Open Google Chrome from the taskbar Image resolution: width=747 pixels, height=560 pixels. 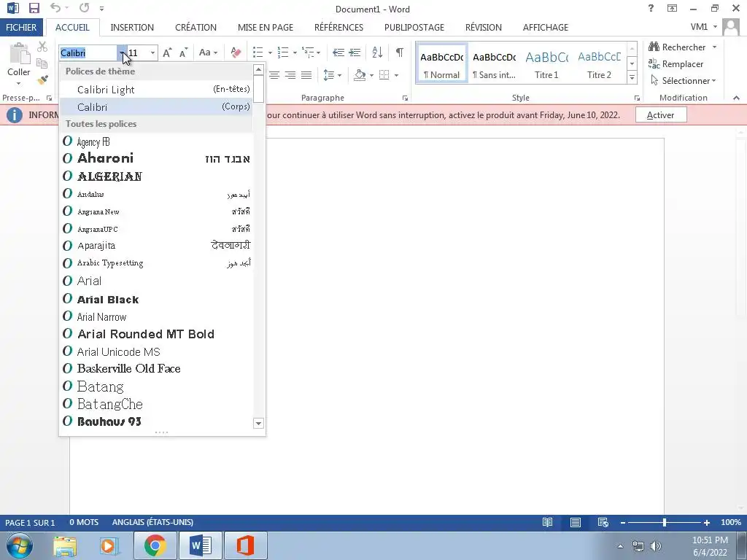tap(155, 545)
